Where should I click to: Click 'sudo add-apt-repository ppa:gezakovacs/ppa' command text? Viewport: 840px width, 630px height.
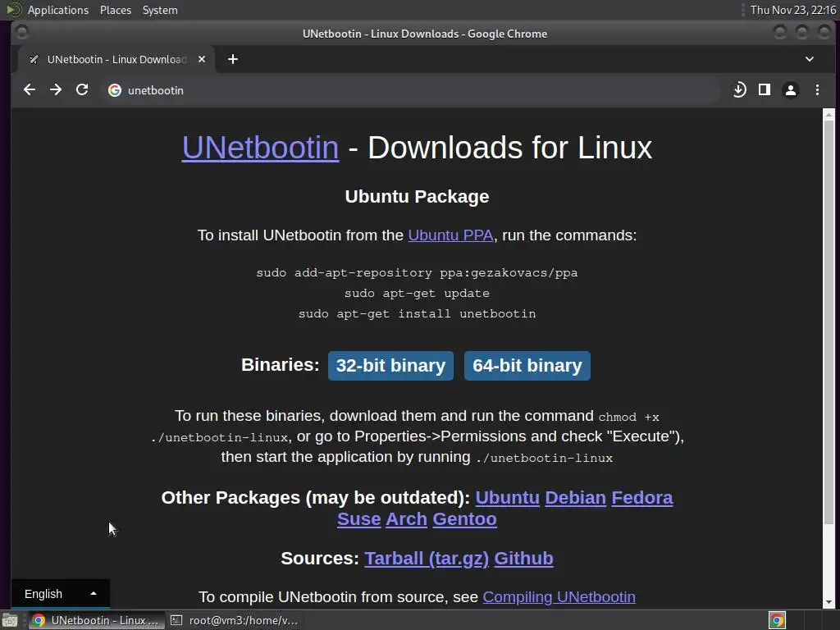(x=417, y=272)
